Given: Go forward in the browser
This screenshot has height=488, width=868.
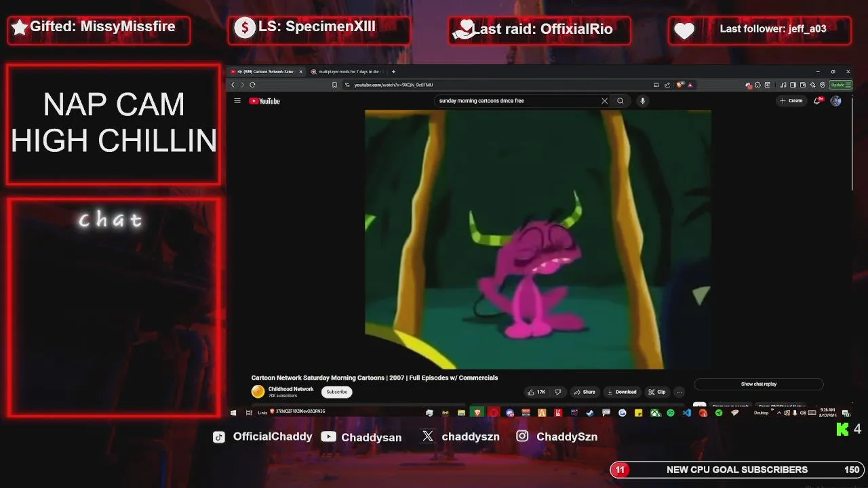Looking at the screenshot, I should (x=242, y=85).
